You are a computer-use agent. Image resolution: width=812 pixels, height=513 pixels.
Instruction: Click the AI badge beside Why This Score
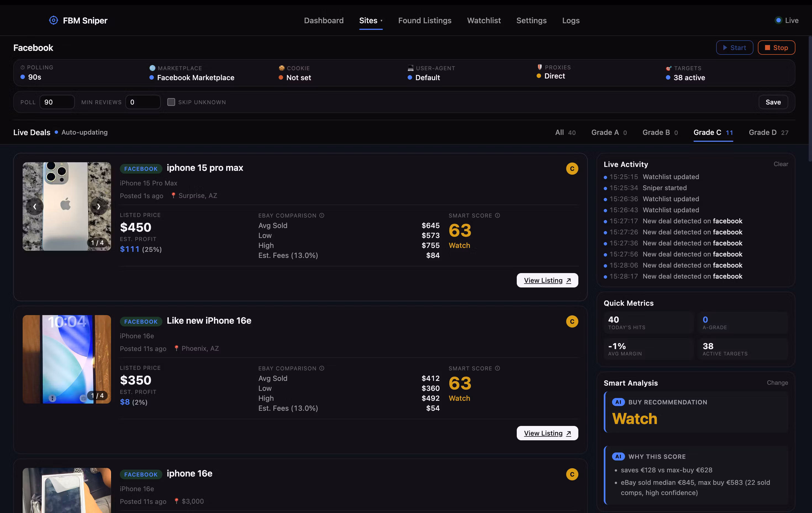tap(618, 456)
